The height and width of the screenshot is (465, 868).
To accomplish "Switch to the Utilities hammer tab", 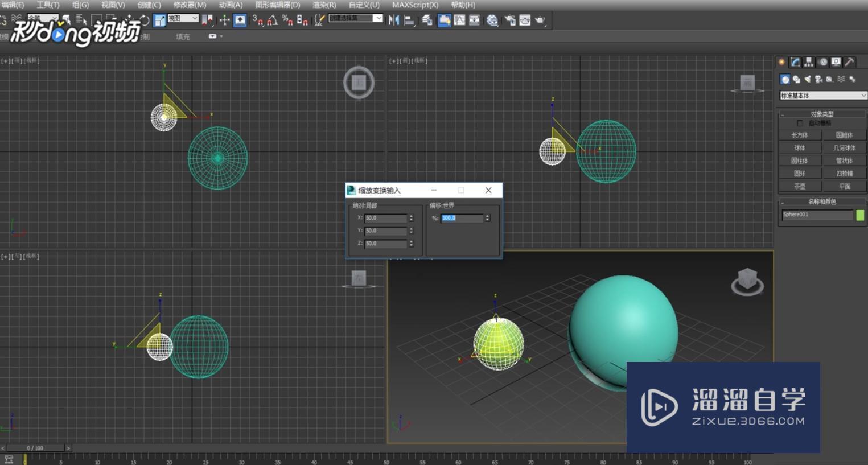I will (x=849, y=62).
